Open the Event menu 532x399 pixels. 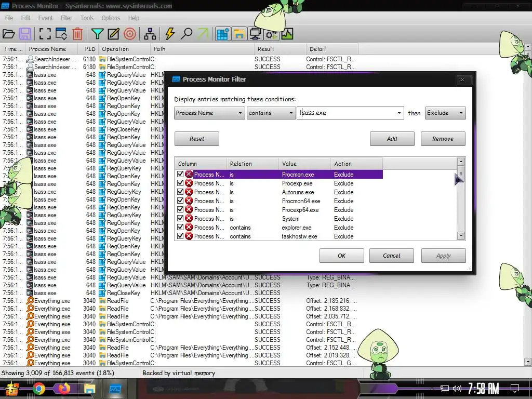tap(45, 18)
